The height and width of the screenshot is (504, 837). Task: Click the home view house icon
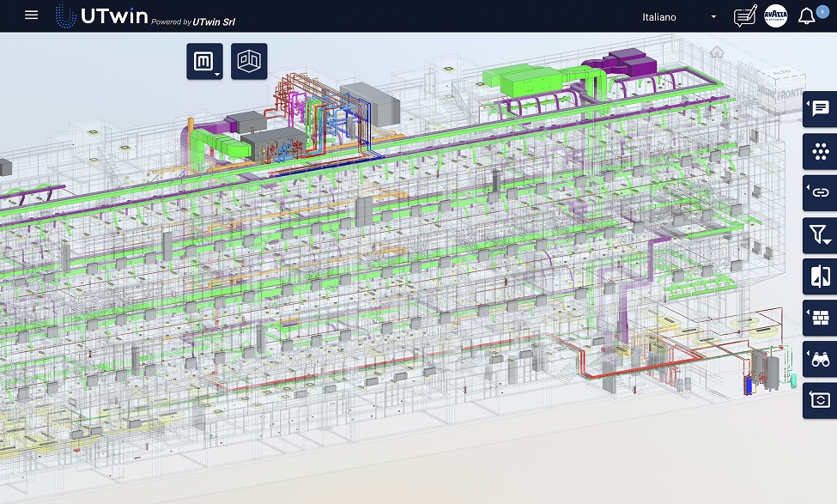(716, 53)
